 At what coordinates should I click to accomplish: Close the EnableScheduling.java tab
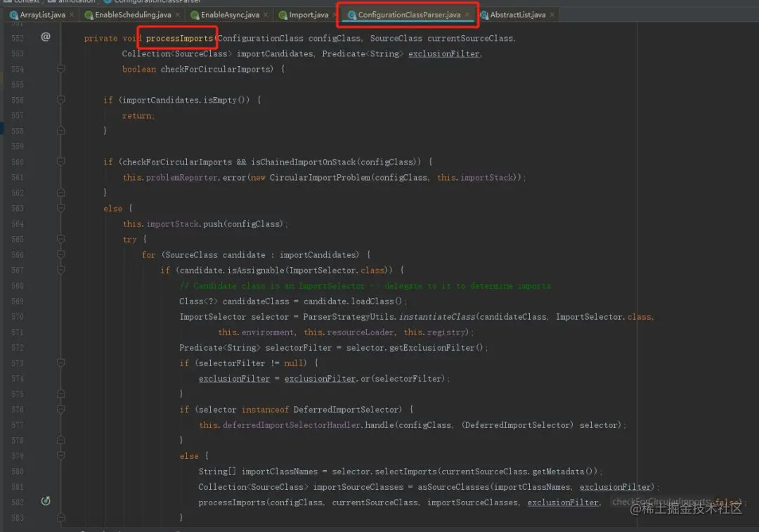pyautogui.click(x=178, y=15)
